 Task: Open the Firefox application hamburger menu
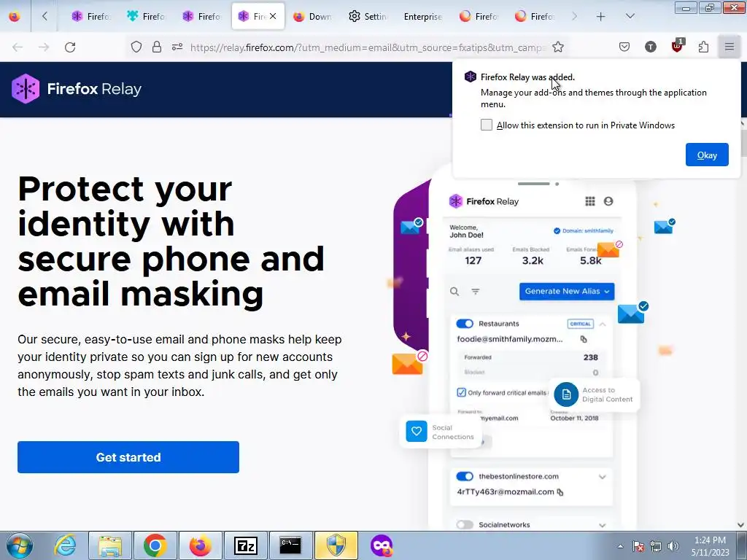[x=729, y=47]
